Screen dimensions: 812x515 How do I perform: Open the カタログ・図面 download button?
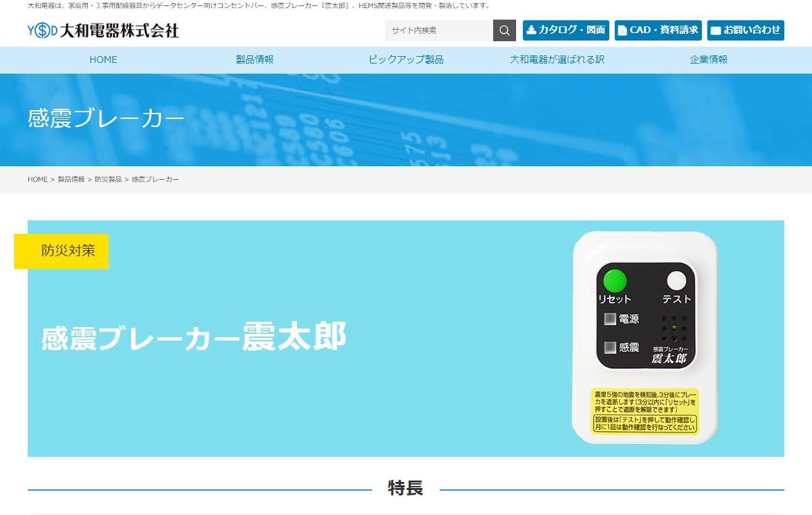566,30
